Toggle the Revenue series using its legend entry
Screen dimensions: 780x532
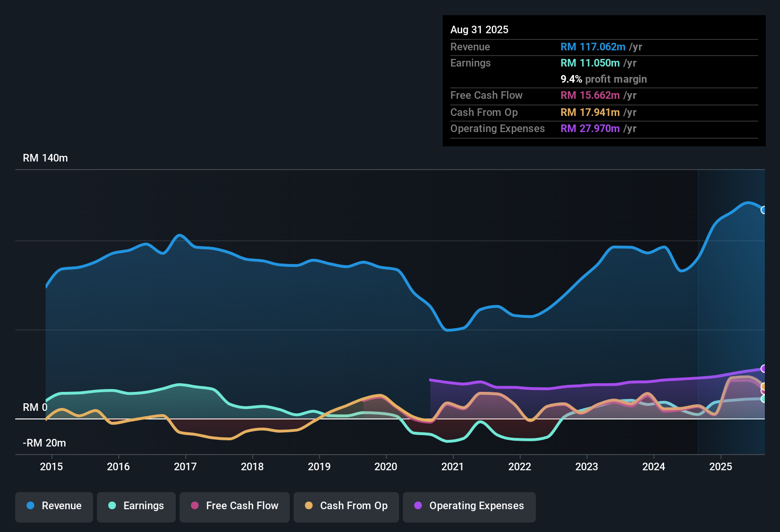pos(54,506)
